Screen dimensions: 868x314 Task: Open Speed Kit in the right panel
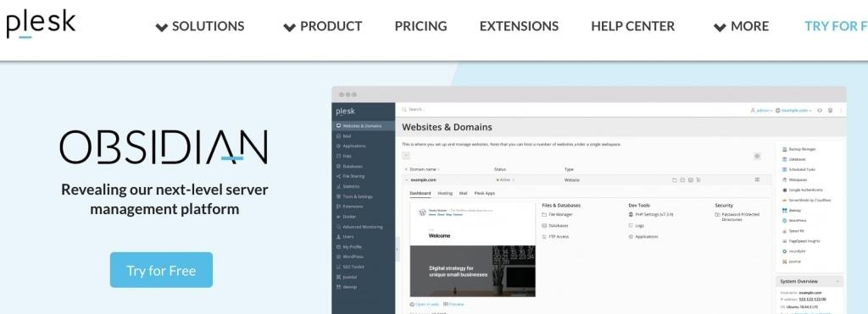793,231
